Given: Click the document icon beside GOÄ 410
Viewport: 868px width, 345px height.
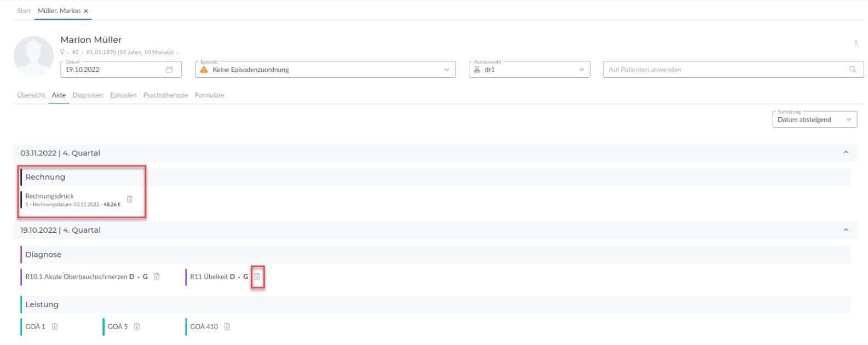Looking at the screenshot, I should [227, 327].
